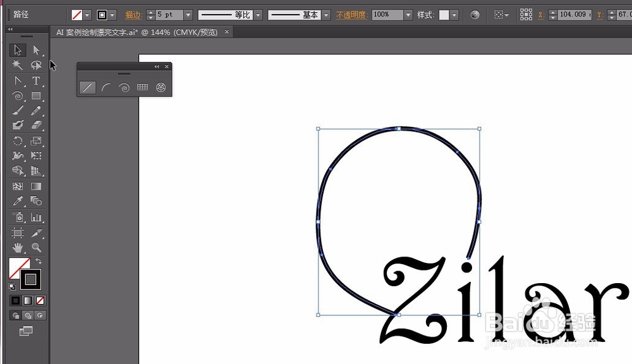Screen dimensions: 632x364
Task: Select the Symbol Sprayer tool
Action: (17, 217)
